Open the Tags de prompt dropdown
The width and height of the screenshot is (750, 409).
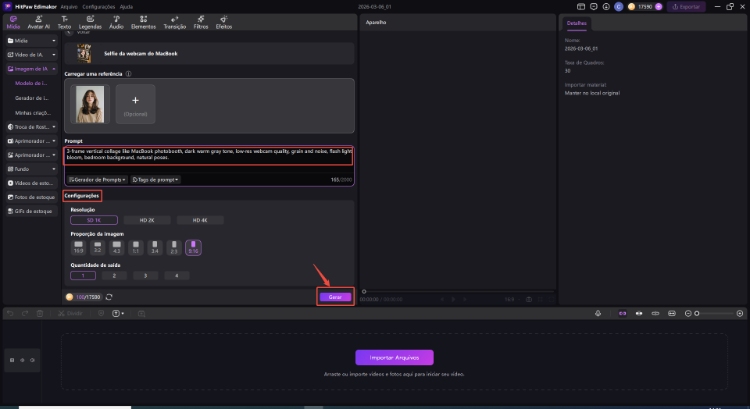point(156,179)
